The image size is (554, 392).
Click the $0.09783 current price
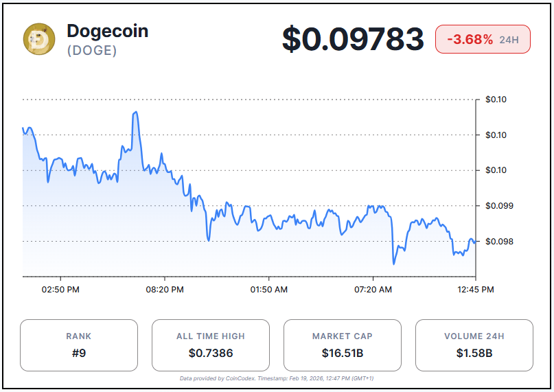click(353, 39)
